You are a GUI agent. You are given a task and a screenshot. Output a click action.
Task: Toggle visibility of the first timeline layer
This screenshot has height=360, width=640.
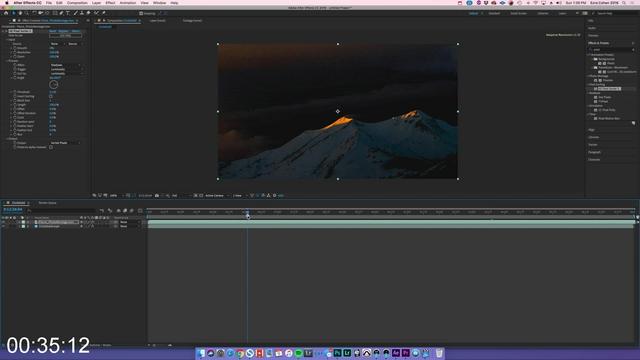click(x=3, y=222)
